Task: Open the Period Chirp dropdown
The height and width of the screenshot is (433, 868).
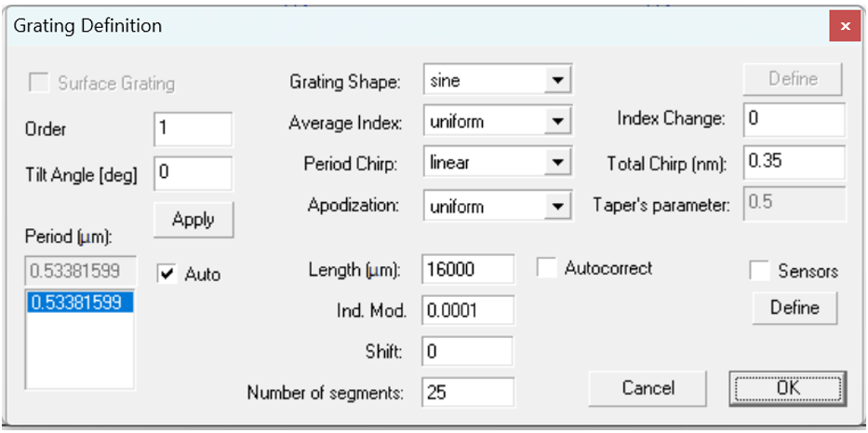Action: coord(557,162)
